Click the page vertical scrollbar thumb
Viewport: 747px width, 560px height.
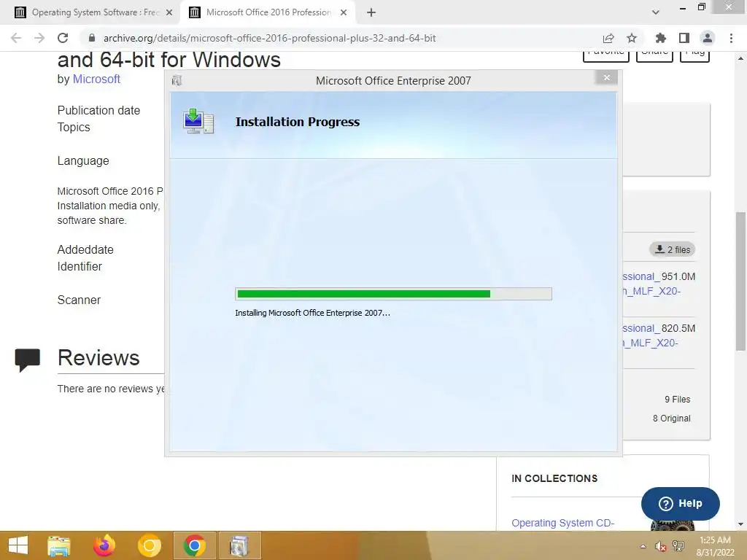pos(740,281)
